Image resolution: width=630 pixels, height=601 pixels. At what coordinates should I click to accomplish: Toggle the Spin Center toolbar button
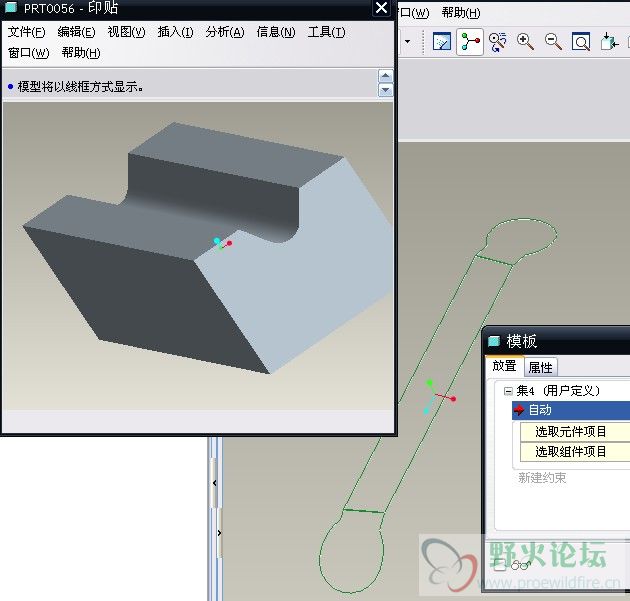coord(470,41)
